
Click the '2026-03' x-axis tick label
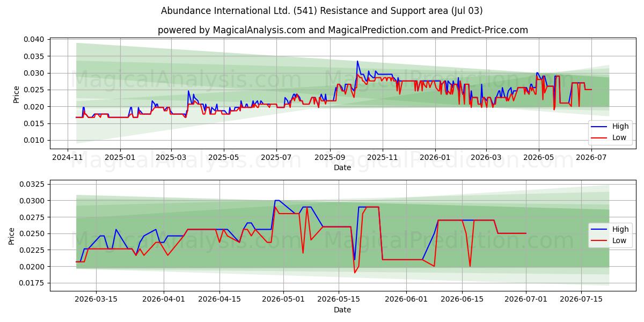(486, 157)
